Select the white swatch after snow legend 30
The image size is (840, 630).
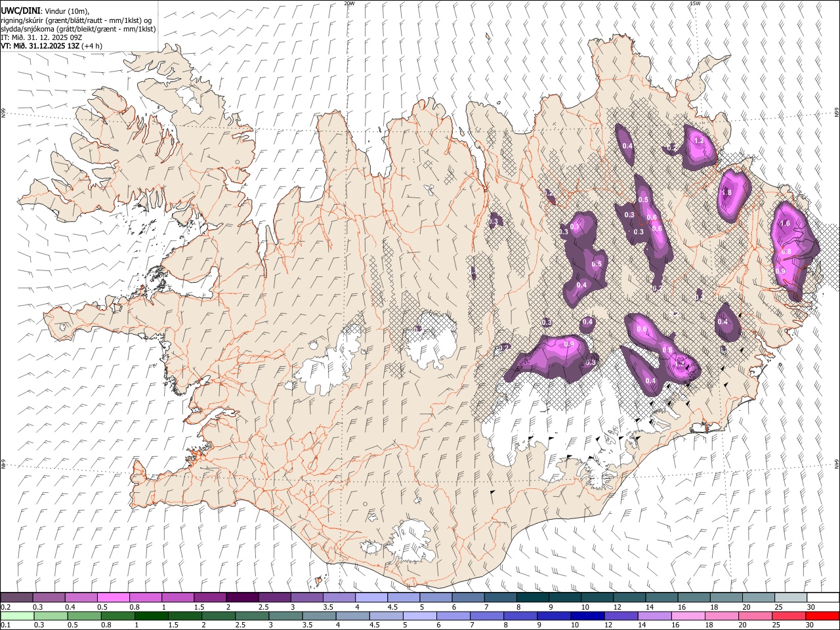[823, 598]
